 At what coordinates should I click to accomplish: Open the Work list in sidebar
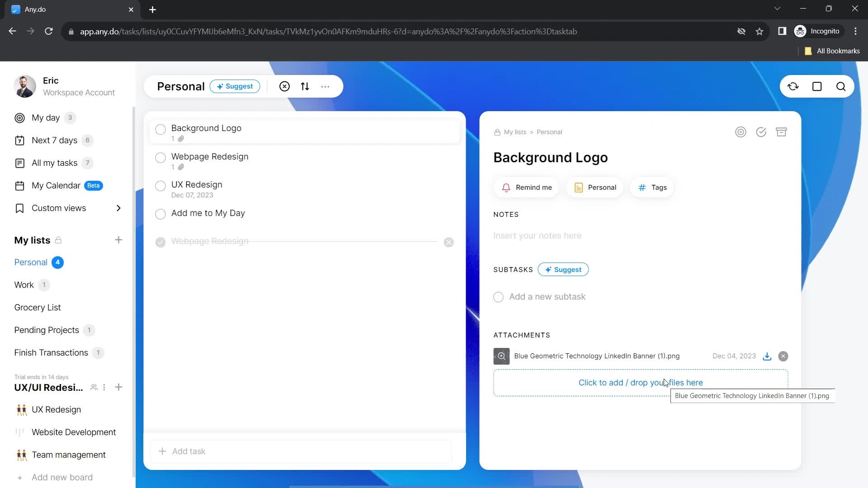point(24,285)
